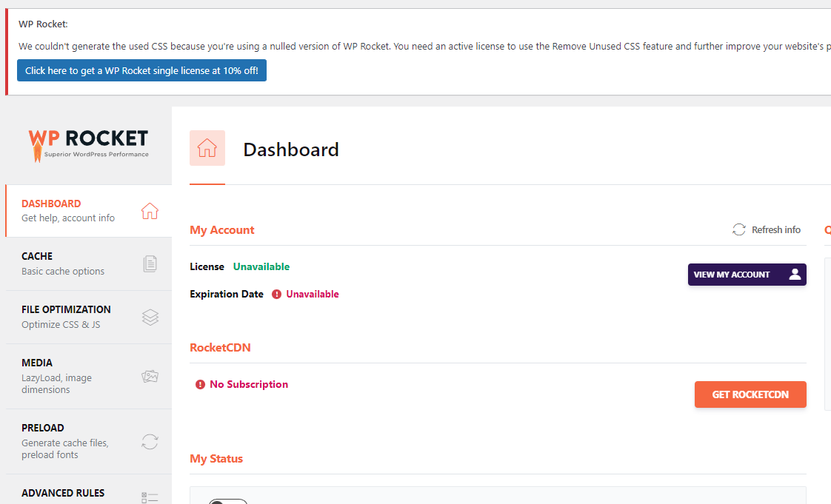Image resolution: width=831 pixels, height=504 pixels.
Task: Switch to the Preload section
Action: tap(64, 441)
